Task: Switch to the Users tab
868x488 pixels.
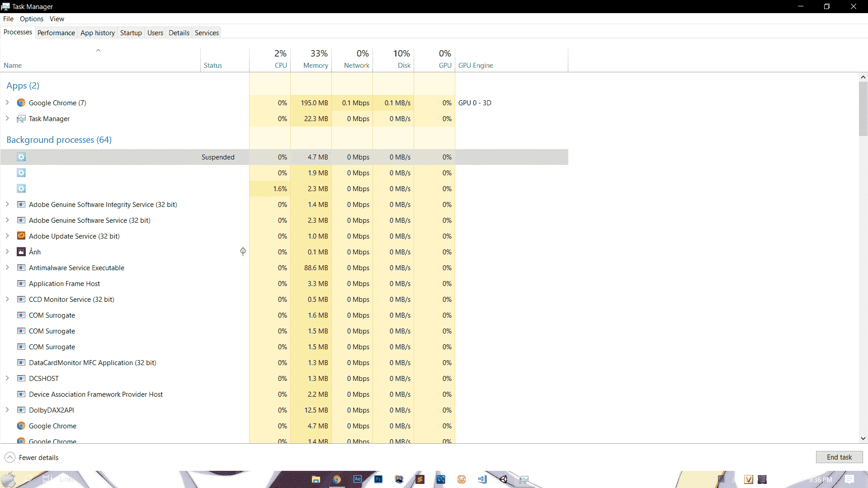Action: pos(155,33)
